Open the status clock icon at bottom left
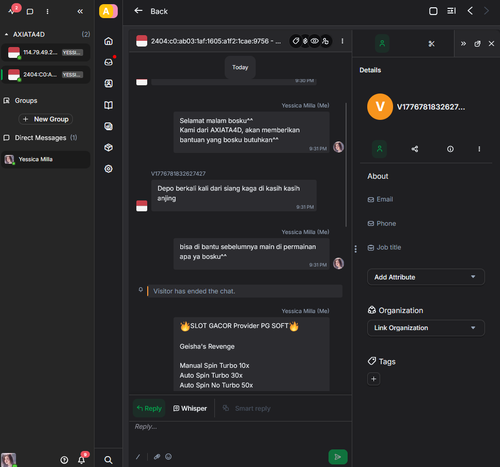The image size is (500, 467). click(64, 460)
